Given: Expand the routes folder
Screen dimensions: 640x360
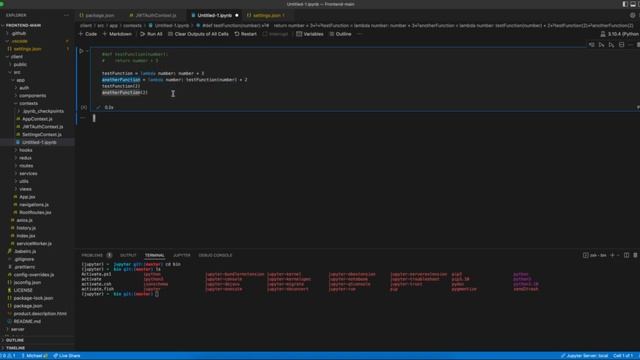Looking at the screenshot, I should pos(26,166).
